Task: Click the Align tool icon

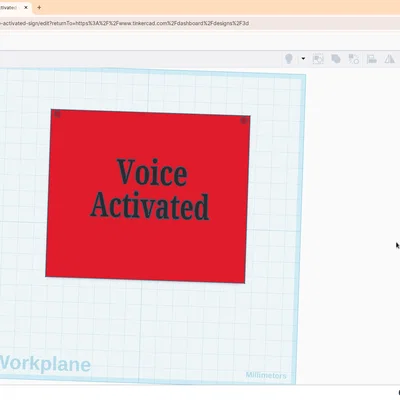Action: [x=372, y=59]
